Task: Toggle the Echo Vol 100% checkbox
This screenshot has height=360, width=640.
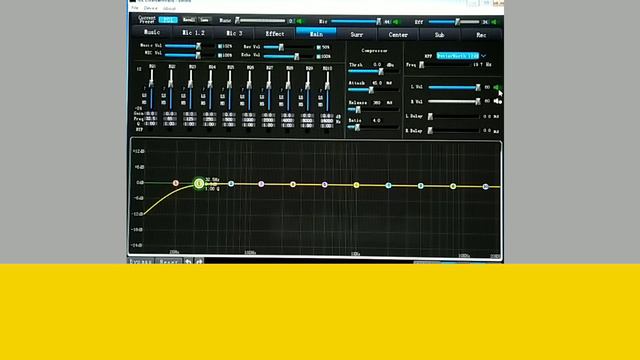Action: 319,56
